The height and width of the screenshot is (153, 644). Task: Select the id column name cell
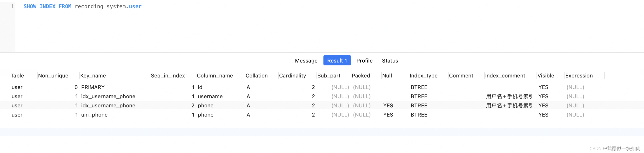(x=200, y=87)
